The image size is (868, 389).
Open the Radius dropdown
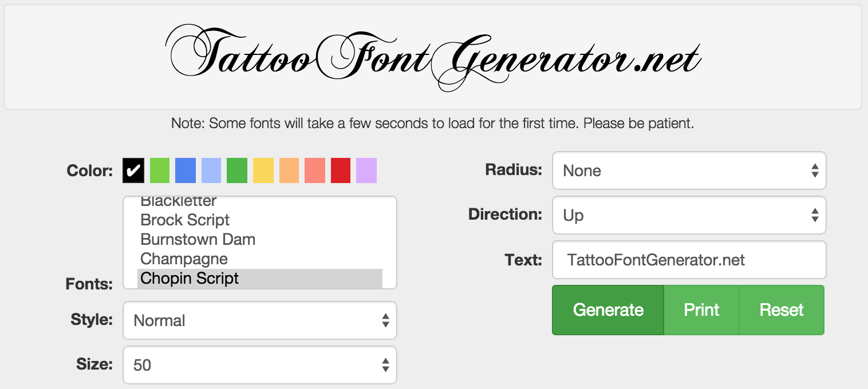[689, 170]
